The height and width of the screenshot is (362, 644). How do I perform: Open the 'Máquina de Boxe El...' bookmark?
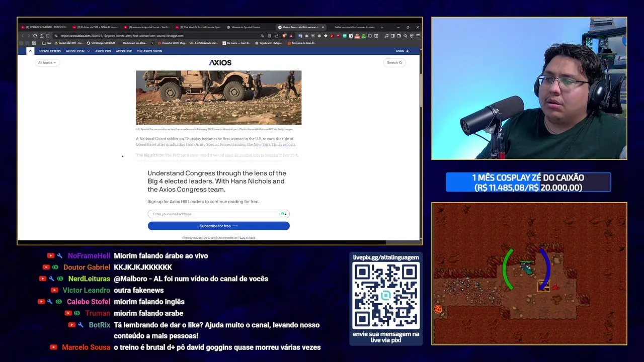302,43
